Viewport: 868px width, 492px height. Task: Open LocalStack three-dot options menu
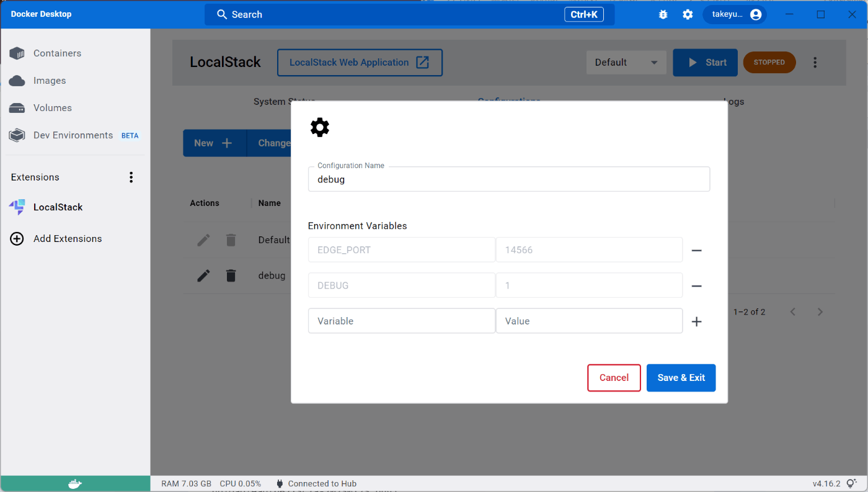(815, 62)
